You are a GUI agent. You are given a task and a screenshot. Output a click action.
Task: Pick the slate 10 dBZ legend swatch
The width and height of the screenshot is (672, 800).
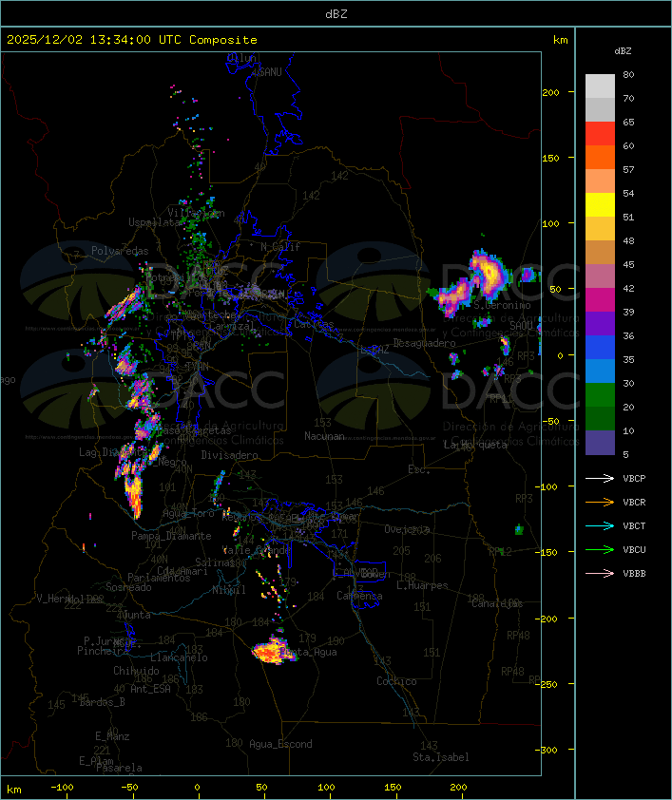coord(600,443)
